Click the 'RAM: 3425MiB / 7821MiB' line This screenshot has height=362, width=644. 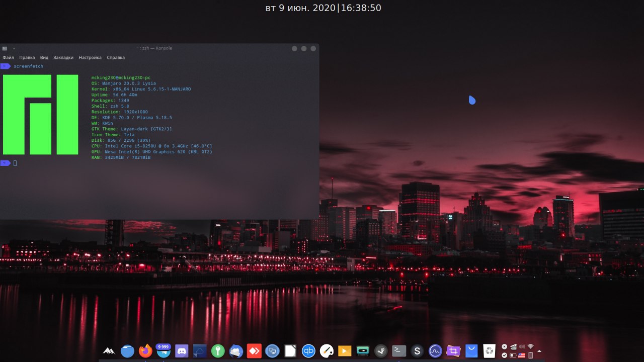(x=121, y=157)
